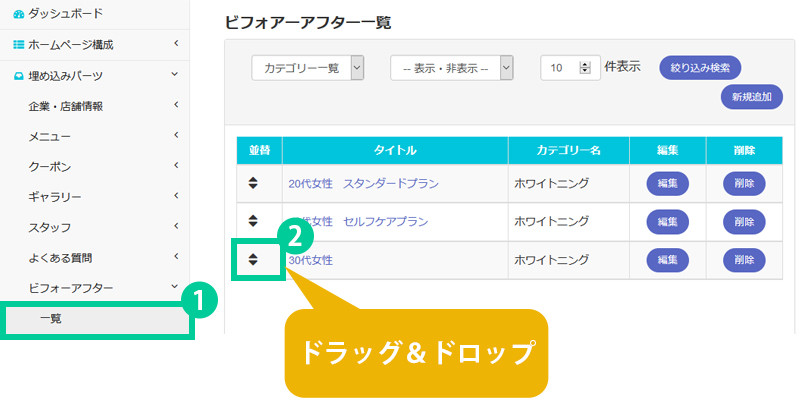Select 一覧 under ビフォーアフター

(52, 318)
